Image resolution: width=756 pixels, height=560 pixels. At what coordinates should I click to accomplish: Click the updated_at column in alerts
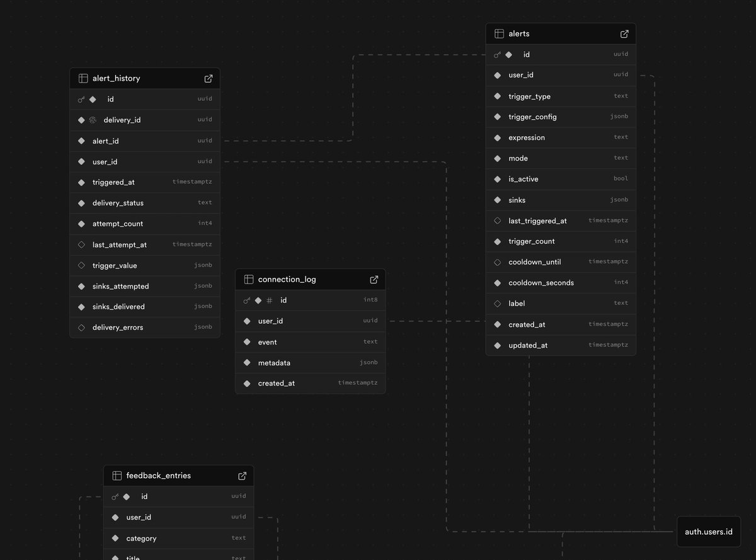pos(528,346)
